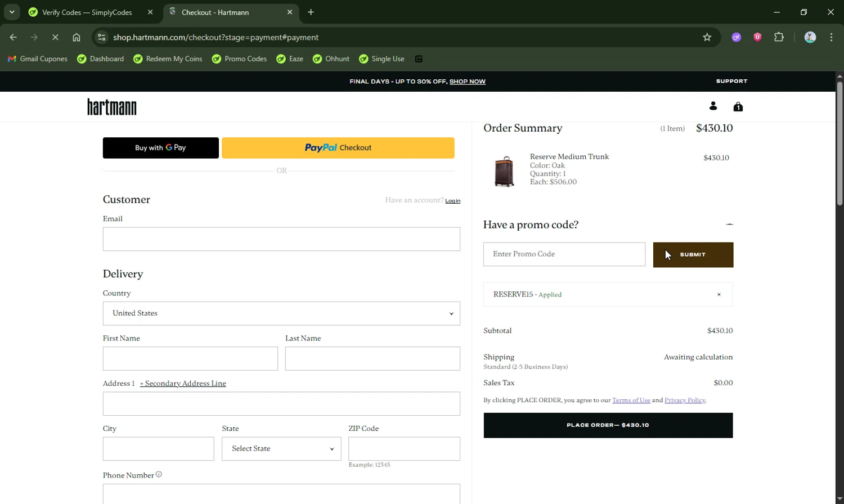Viewport: 844px width, 504px height.
Task: Open Redeem My Coins bookmark
Action: coord(168,58)
